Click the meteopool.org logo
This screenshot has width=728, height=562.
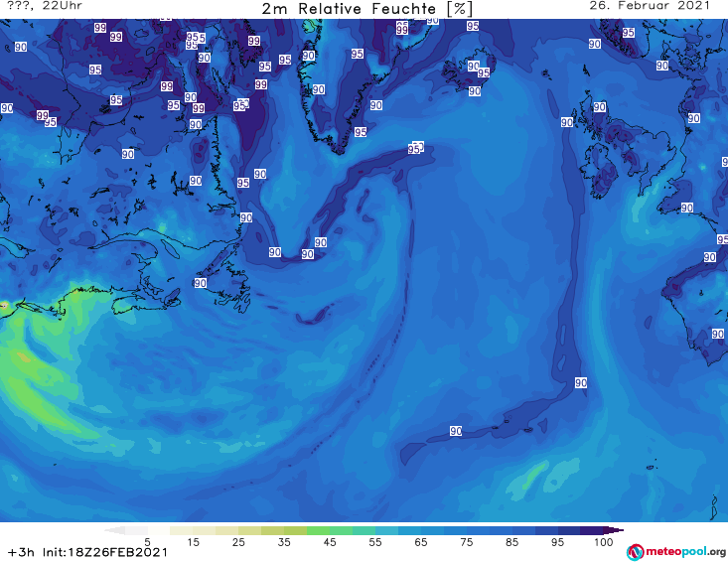(676, 552)
